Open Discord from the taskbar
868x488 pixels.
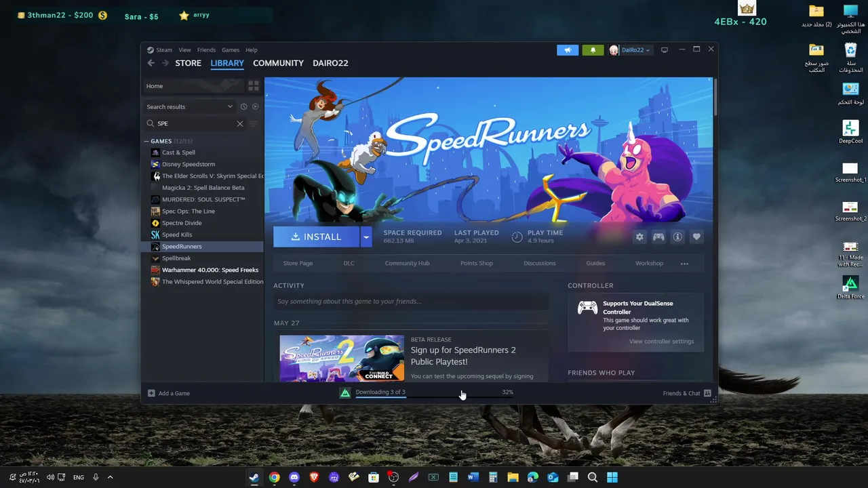(x=294, y=477)
